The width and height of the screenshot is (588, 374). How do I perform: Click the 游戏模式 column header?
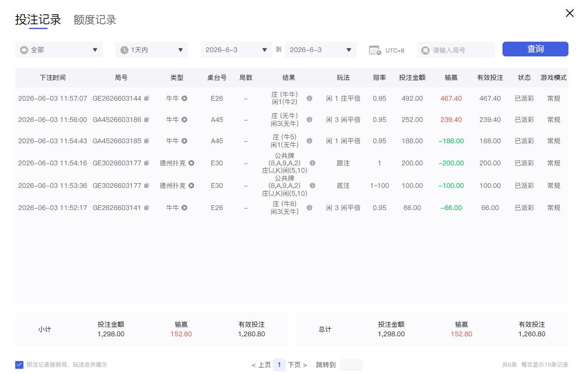click(554, 78)
